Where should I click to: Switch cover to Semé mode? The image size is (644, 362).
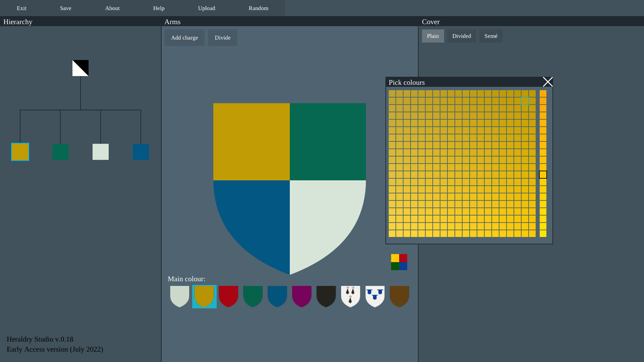point(491,36)
